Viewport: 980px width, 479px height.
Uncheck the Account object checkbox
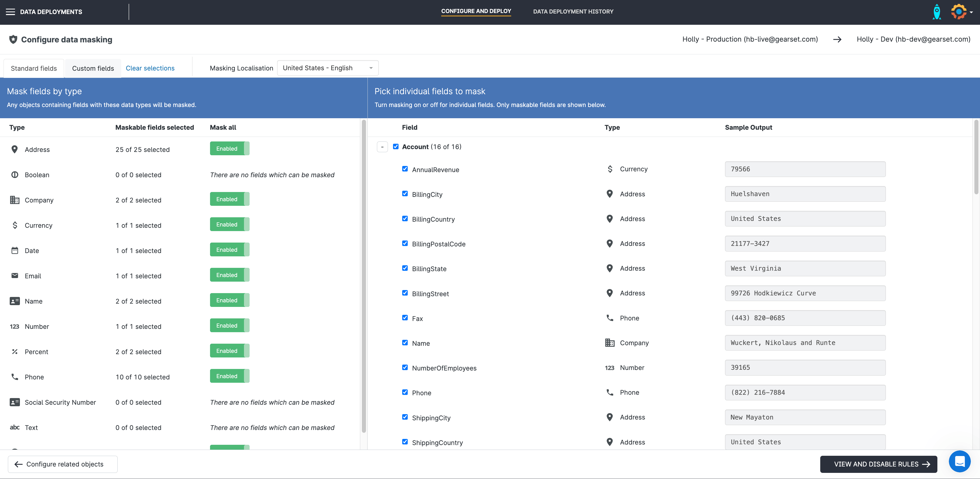point(396,147)
